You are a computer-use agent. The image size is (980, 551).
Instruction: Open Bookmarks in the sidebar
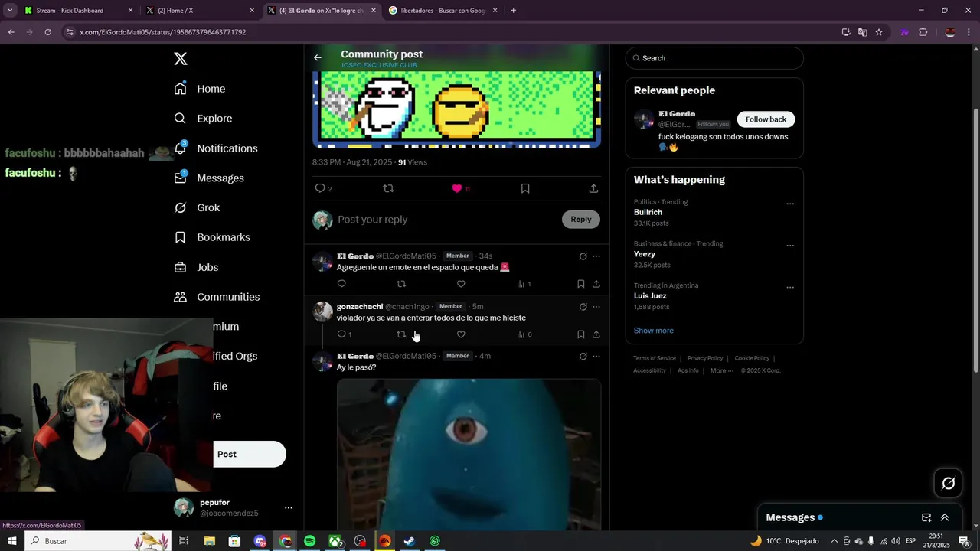pyautogui.click(x=212, y=237)
